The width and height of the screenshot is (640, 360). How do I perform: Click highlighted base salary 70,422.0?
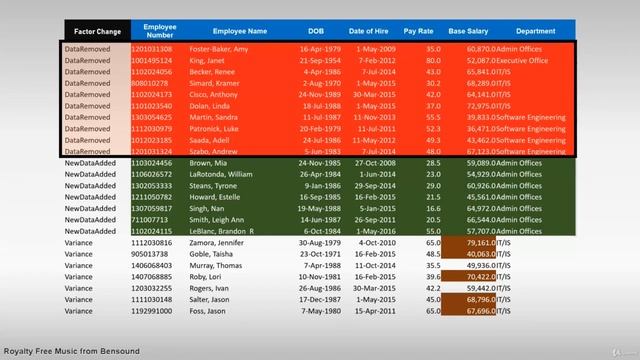469,276
